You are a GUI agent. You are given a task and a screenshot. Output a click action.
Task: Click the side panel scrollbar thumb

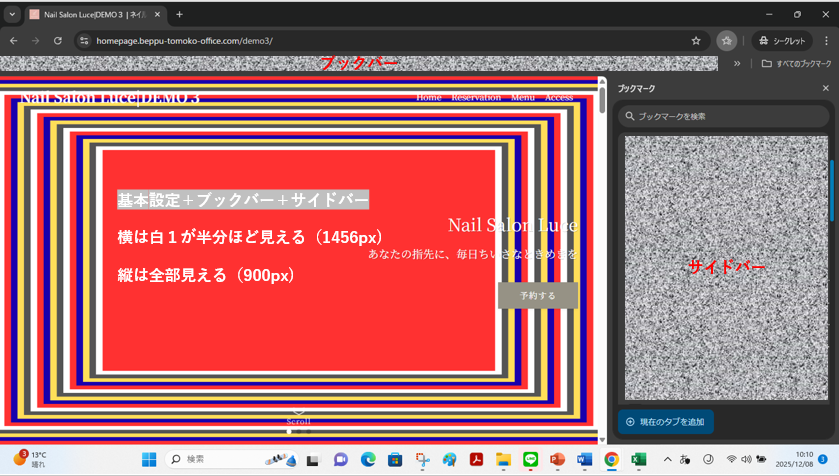pyautogui.click(x=832, y=190)
